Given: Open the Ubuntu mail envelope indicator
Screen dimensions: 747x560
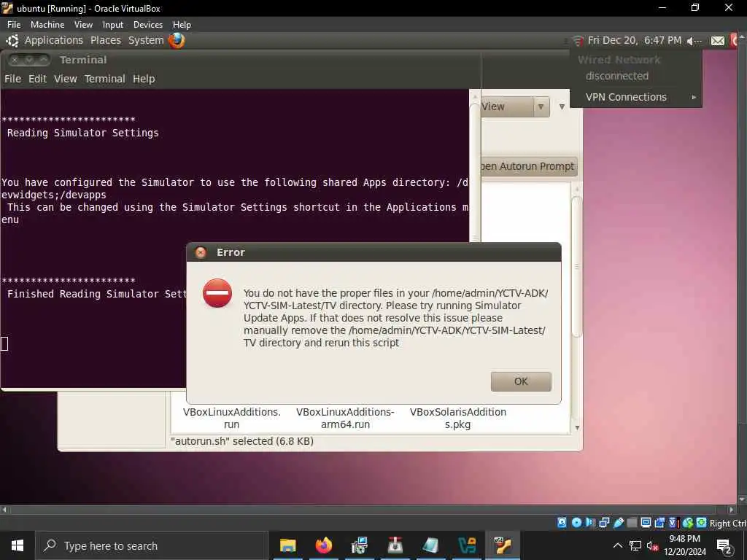Looking at the screenshot, I should 718,41.
